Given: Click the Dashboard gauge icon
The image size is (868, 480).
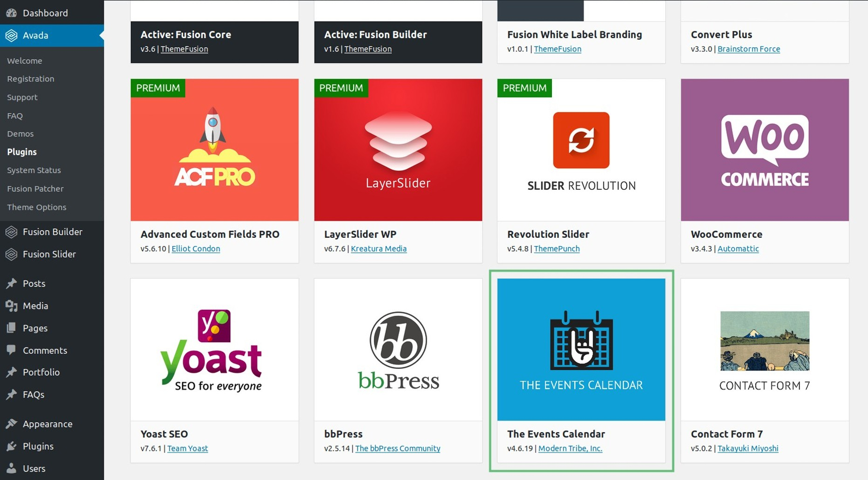Looking at the screenshot, I should coord(11,13).
